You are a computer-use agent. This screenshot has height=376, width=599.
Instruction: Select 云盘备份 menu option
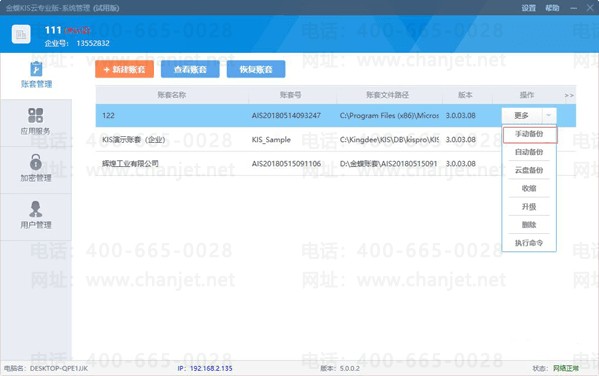[x=529, y=170]
